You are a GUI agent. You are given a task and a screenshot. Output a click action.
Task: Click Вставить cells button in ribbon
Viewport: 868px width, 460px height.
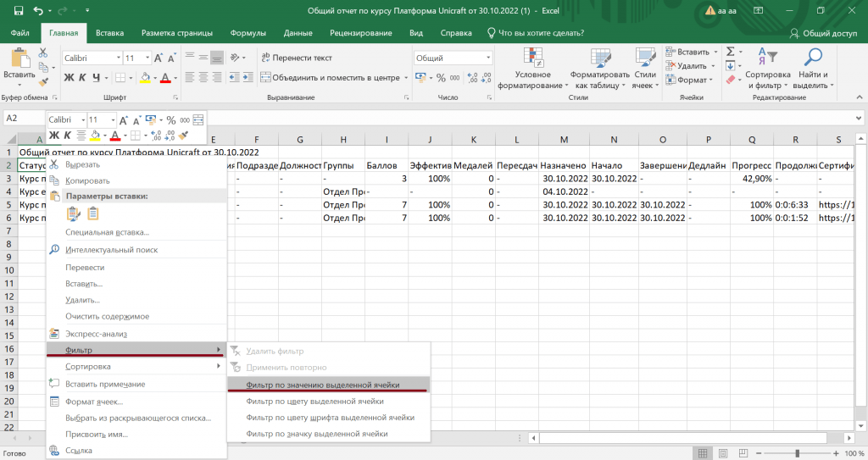click(691, 52)
